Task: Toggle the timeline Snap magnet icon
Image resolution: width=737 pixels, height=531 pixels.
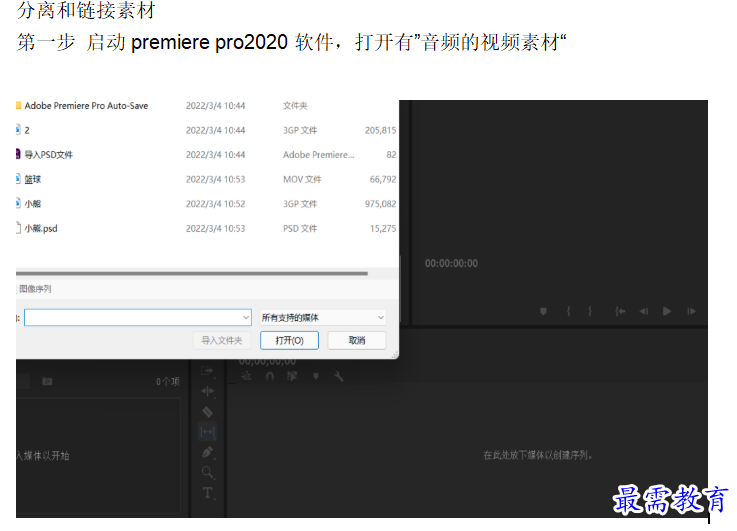Action: pos(270,376)
